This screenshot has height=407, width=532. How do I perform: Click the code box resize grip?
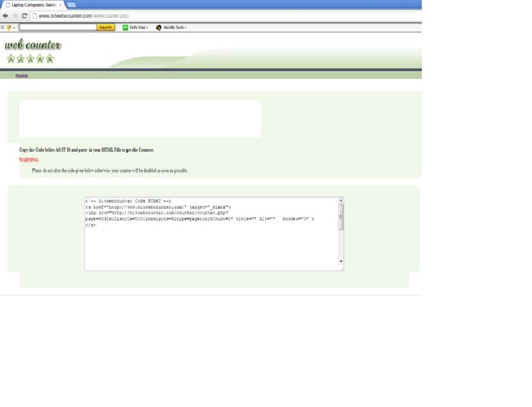(342, 268)
